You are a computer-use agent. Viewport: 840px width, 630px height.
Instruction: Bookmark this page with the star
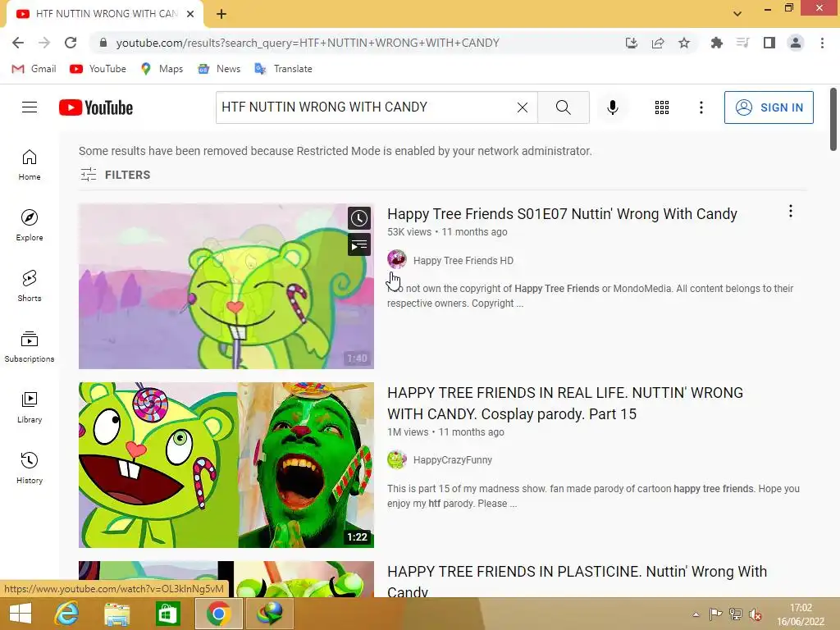pos(684,43)
